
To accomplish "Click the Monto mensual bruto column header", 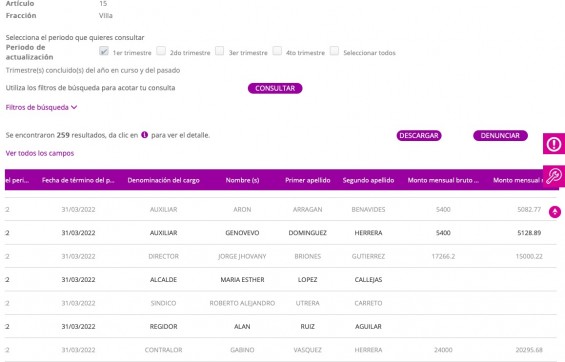I will [x=443, y=180].
